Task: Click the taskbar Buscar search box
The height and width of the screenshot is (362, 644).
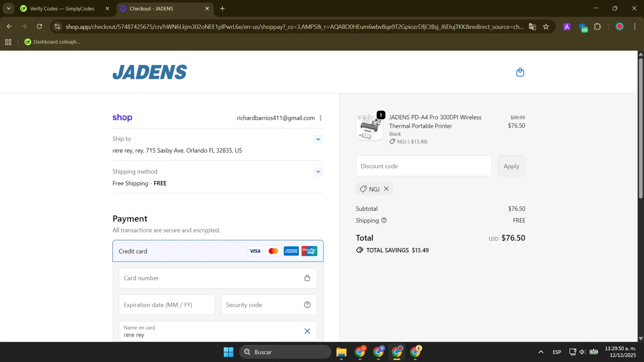Action: [285, 352]
